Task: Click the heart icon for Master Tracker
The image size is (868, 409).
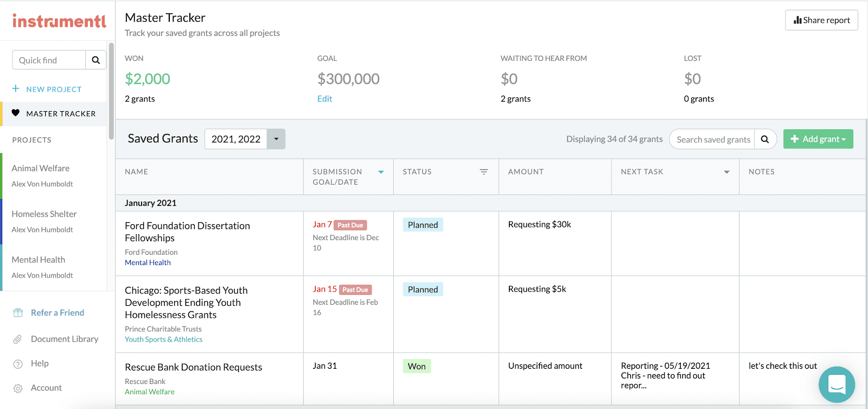Action: tap(16, 113)
